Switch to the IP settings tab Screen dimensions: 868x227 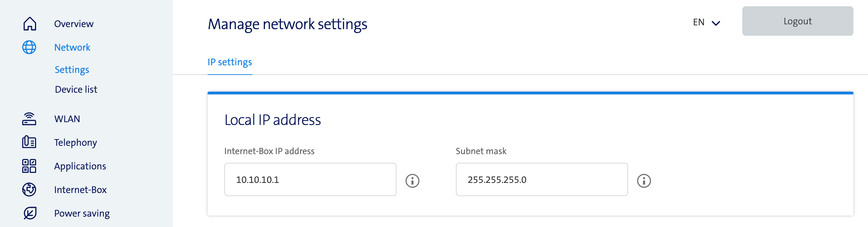tap(230, 62)
